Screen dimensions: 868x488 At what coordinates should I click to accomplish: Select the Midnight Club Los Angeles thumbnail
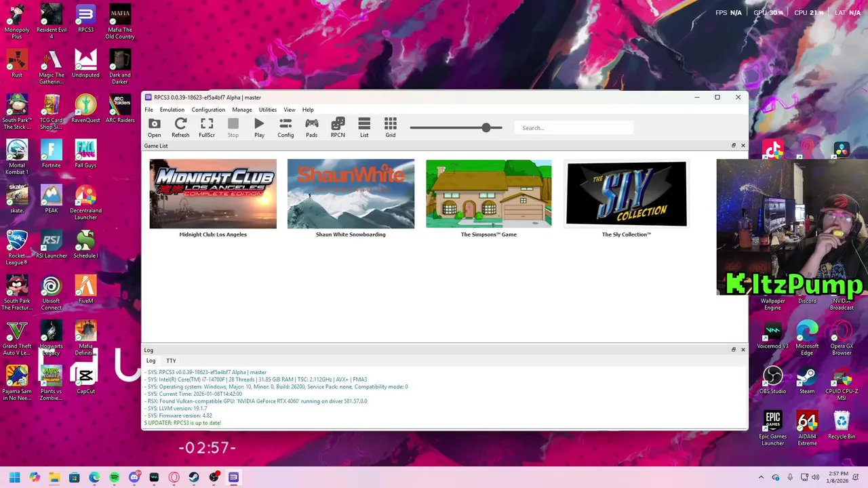point(213,194)
